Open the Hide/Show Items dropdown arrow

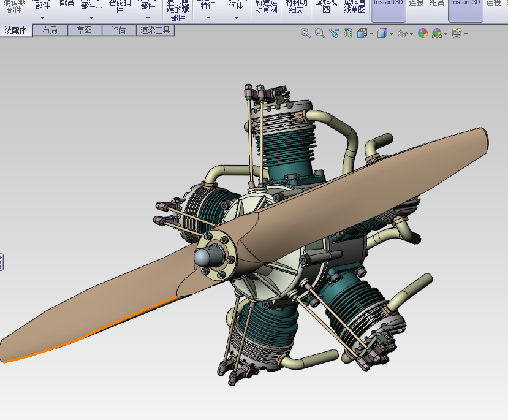[411, 34]
